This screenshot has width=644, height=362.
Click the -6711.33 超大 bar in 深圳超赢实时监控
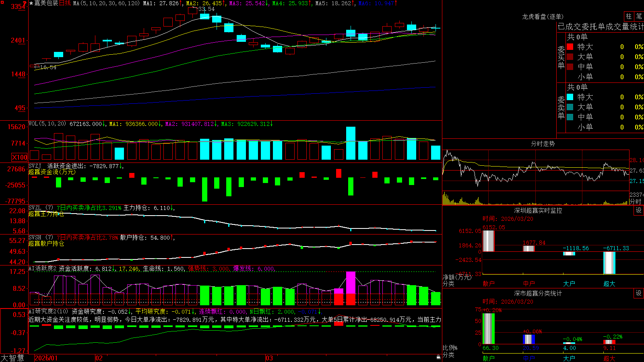[609, 263]
